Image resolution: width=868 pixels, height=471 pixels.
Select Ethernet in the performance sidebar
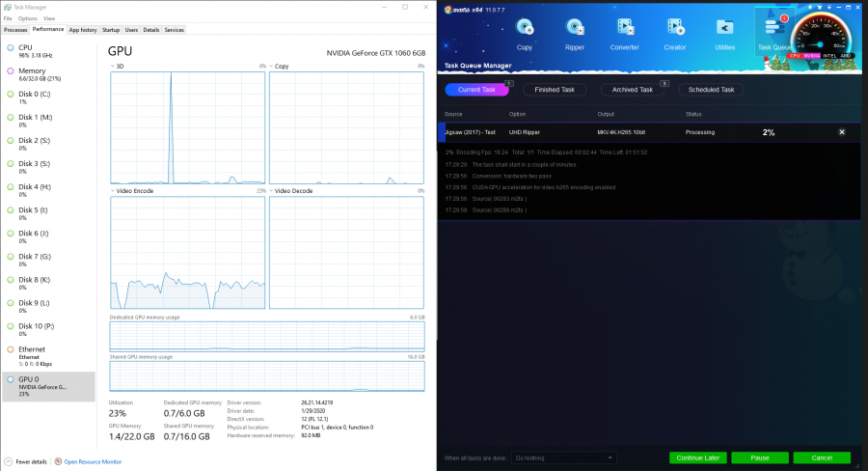point(49,356)
